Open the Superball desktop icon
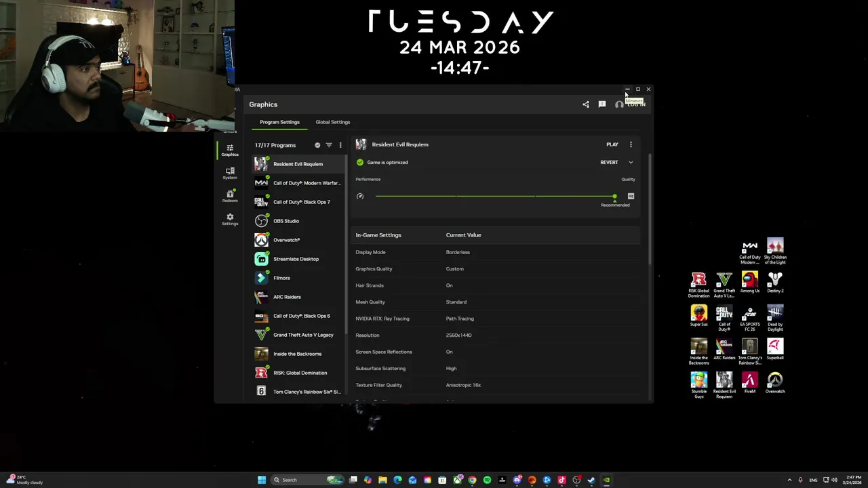Image resolution: width=868 pixels, height=488 pixels. pyautogui.click(x=775, y=350)
